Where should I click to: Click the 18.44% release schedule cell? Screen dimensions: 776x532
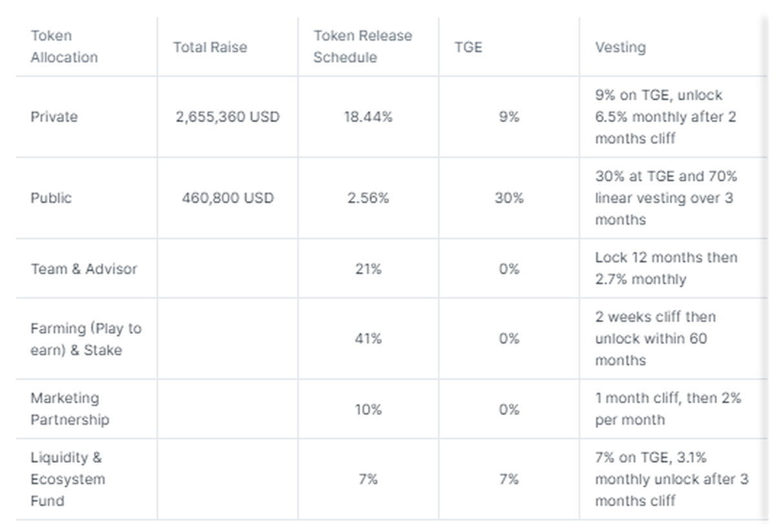point(368,117)
